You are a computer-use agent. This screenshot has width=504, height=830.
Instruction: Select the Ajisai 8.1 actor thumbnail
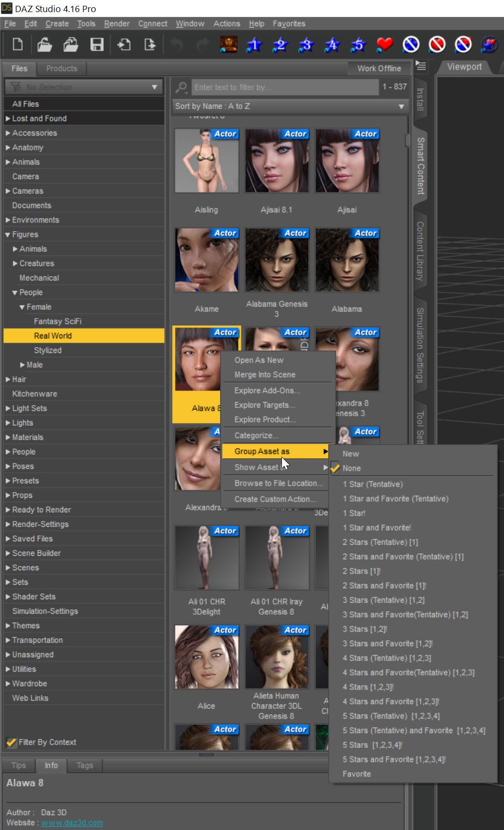click(277, 161)
